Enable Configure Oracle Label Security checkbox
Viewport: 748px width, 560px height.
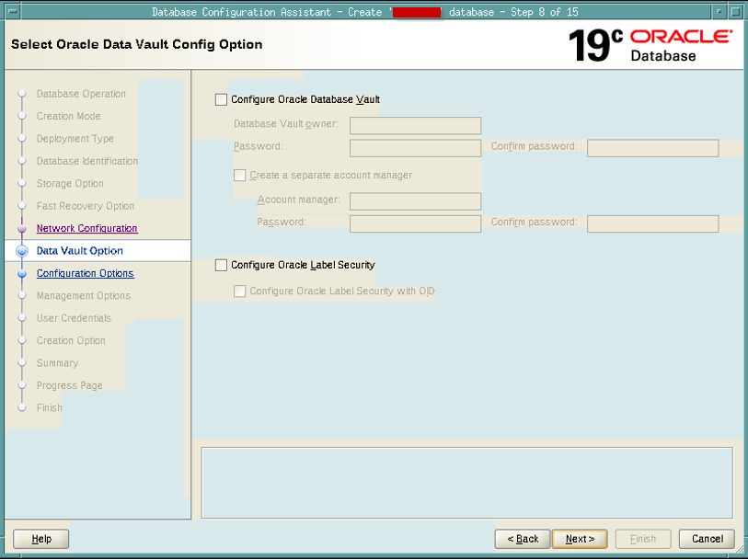coord(221,265)
